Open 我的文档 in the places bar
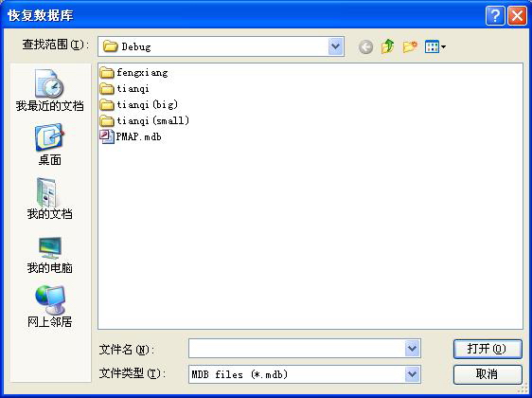 coord(50,199)
